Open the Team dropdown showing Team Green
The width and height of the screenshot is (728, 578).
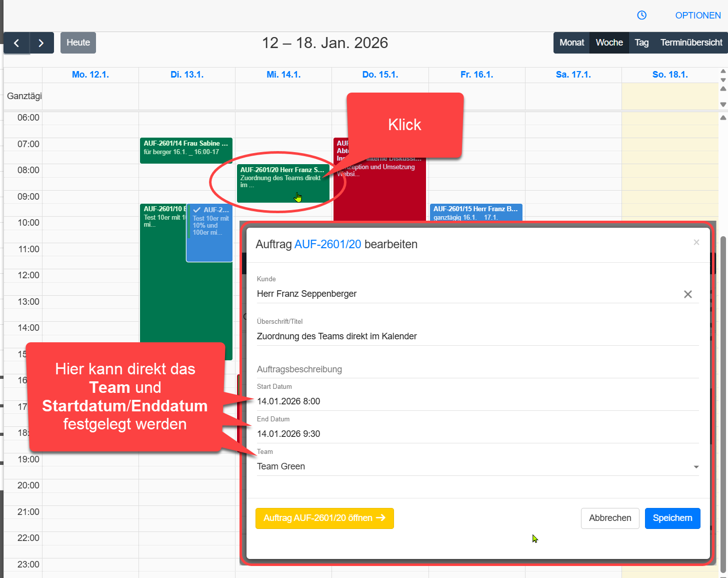695,466
